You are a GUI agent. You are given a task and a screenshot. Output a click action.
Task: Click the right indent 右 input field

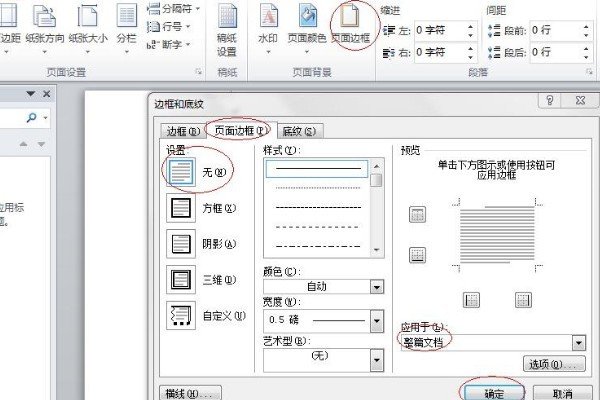tap(440, 52)
